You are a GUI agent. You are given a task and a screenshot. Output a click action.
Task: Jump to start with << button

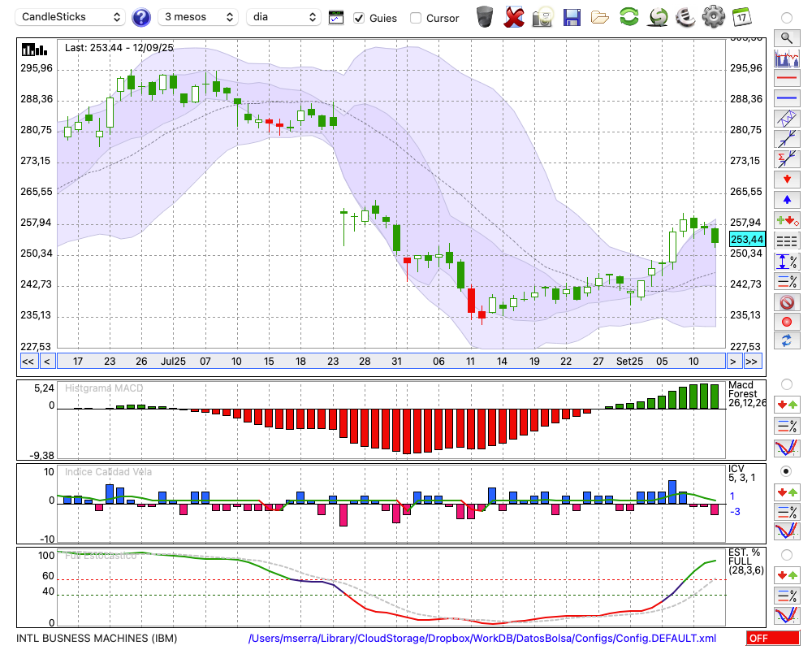[28, 362]
